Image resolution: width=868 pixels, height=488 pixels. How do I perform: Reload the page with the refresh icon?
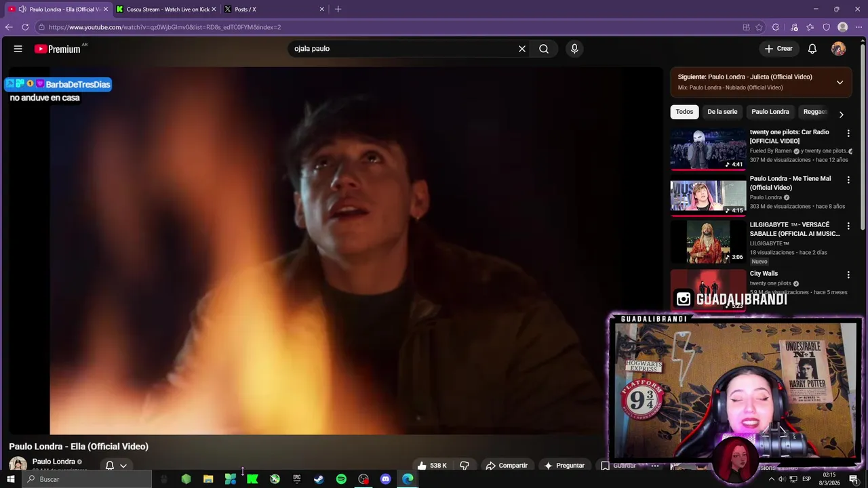25,27
